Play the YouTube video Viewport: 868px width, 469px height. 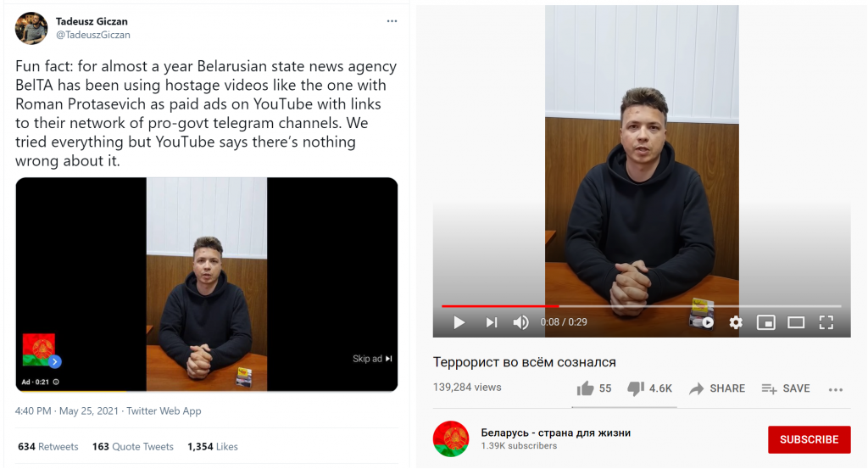[x=459, y=322]
